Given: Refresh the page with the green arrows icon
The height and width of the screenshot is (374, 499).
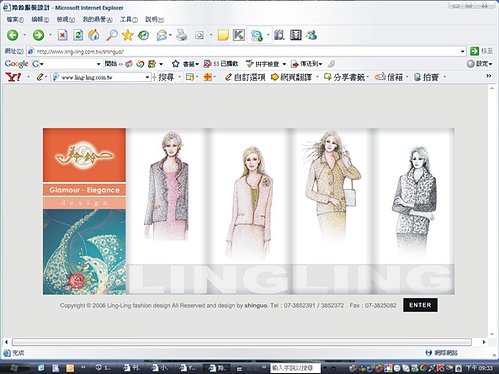Looking at the screenshot, I should (x=78, y=35).
